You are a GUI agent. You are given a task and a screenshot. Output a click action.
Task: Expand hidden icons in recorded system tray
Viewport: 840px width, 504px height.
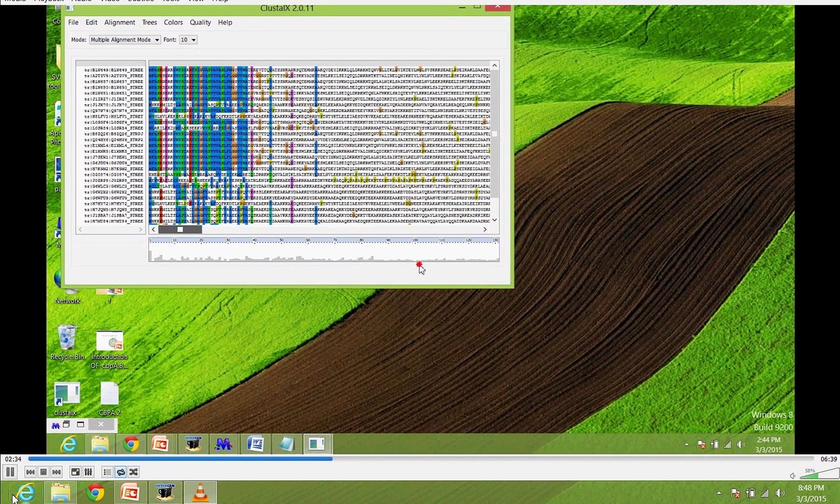coord(686,444)
